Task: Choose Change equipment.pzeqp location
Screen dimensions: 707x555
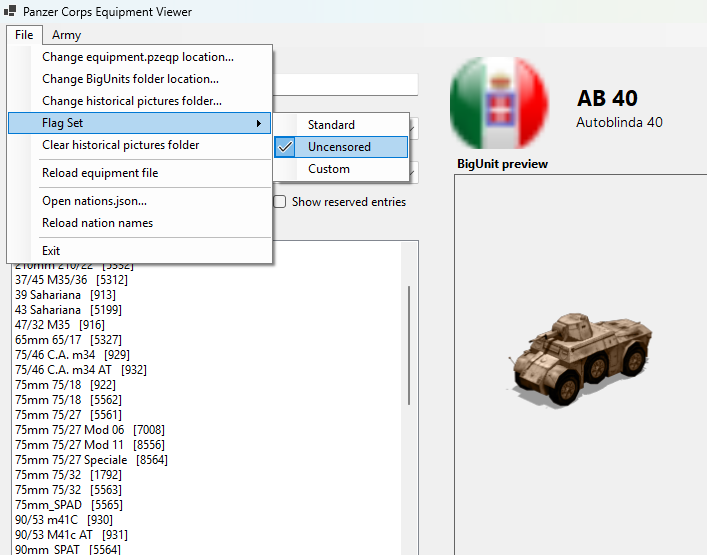Action: pos(139,57)
